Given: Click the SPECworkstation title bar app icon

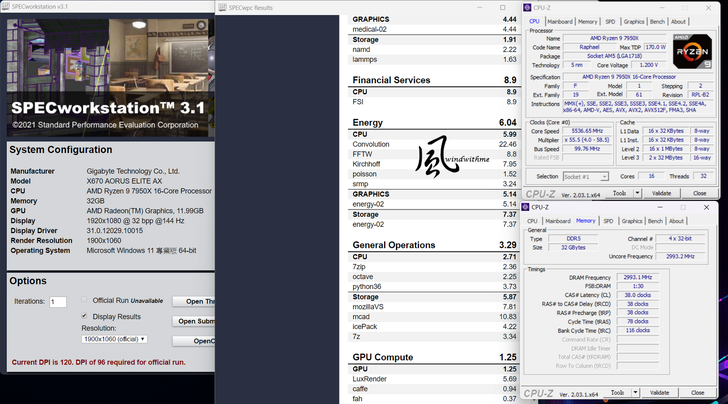Looking at the screenshot, I should (x=6, y=7).
